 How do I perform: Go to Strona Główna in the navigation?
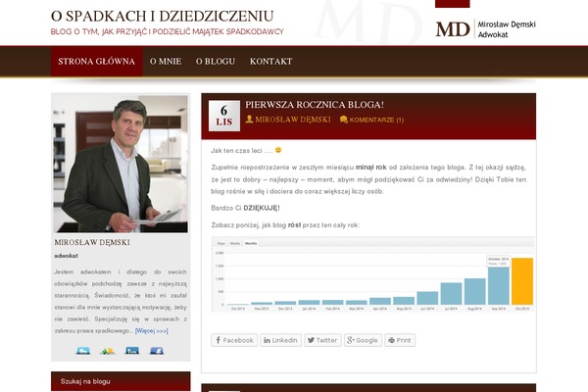tap(97, 62)
